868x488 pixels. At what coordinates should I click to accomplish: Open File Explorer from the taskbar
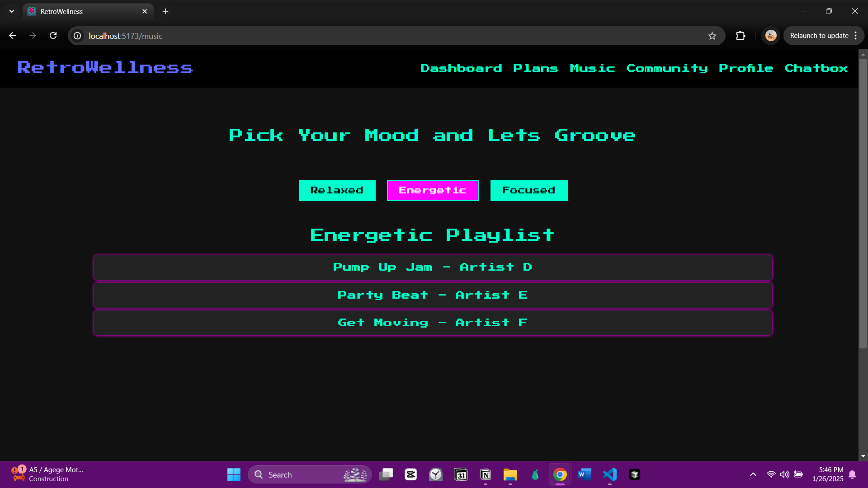(x=510, y=474)
